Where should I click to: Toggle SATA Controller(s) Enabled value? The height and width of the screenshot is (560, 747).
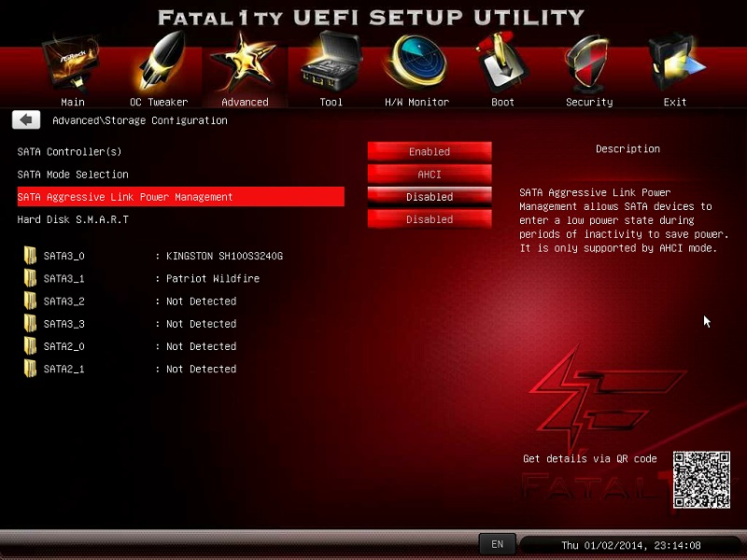[x=430, y=151]
